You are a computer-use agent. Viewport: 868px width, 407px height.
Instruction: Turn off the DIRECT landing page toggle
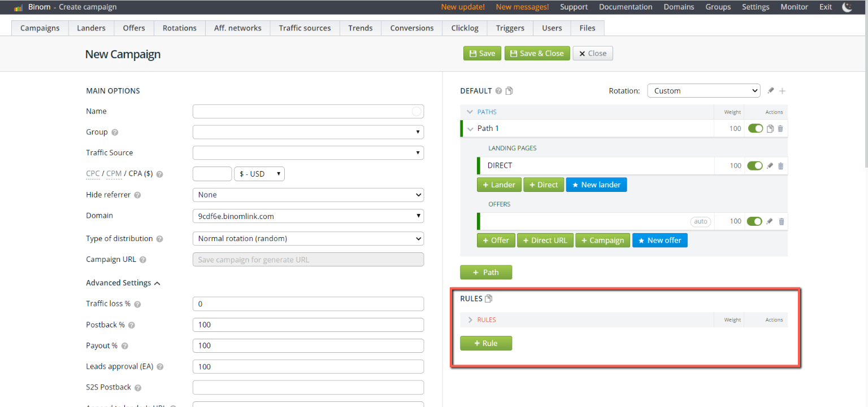(754, 166)
